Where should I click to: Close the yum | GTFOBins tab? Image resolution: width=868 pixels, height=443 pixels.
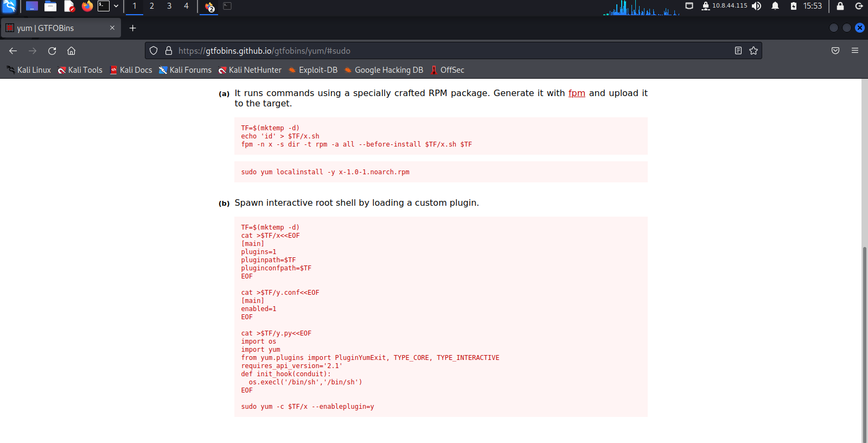pos(112,28)
